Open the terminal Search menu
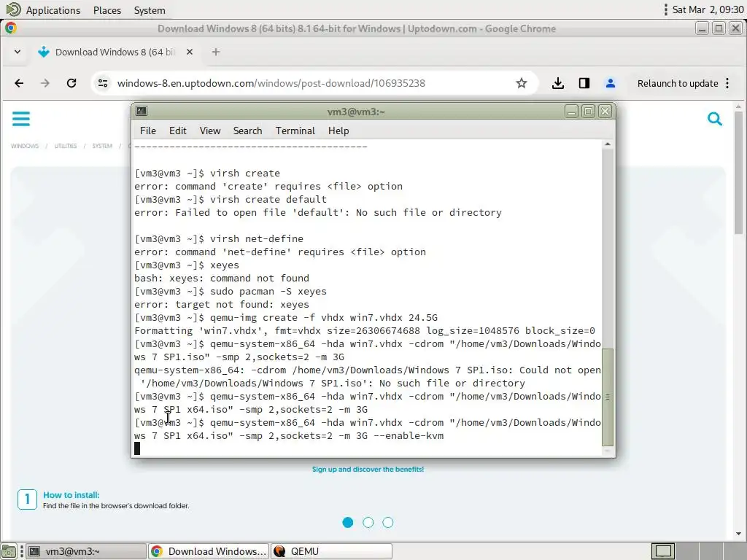Viewport: 747px width, 560px height. 248,131
